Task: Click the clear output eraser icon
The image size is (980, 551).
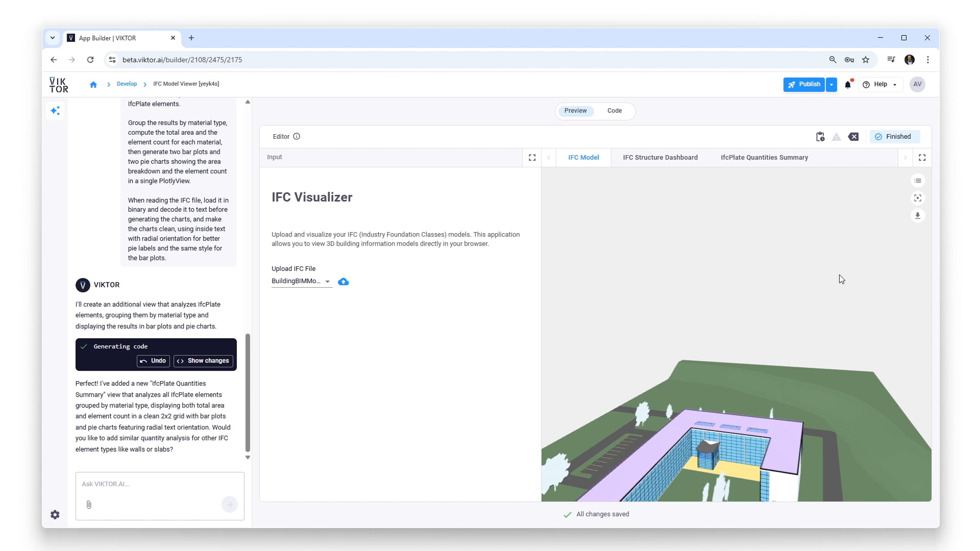Action: tap(853, 137)
